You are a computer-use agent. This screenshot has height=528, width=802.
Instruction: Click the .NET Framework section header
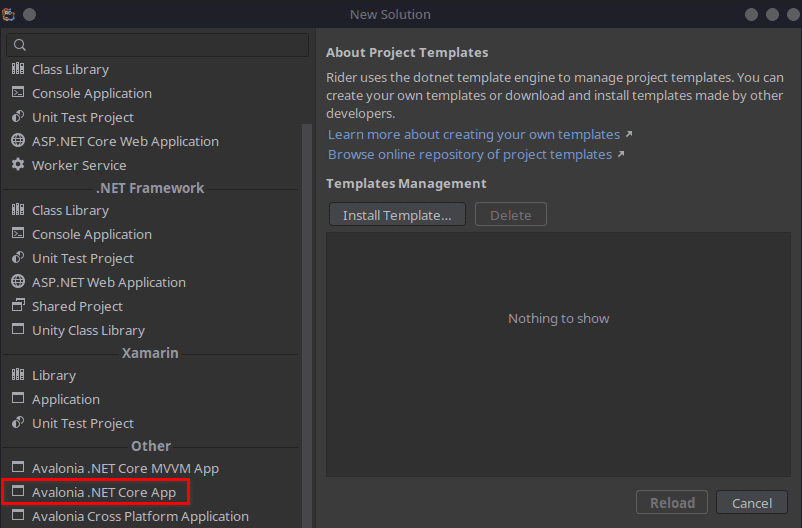click(x=150, y=188)
